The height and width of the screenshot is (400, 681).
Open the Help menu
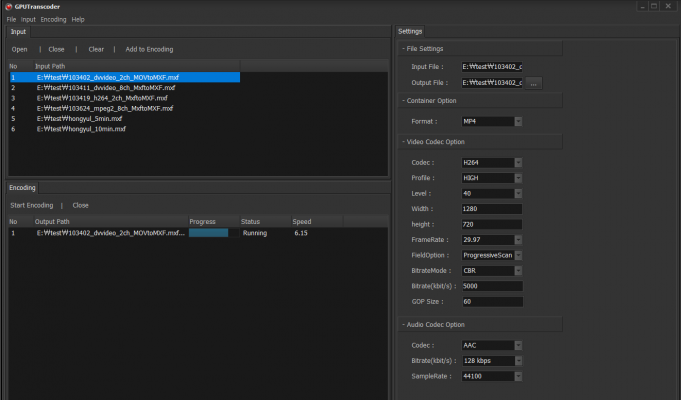point(78,19)
